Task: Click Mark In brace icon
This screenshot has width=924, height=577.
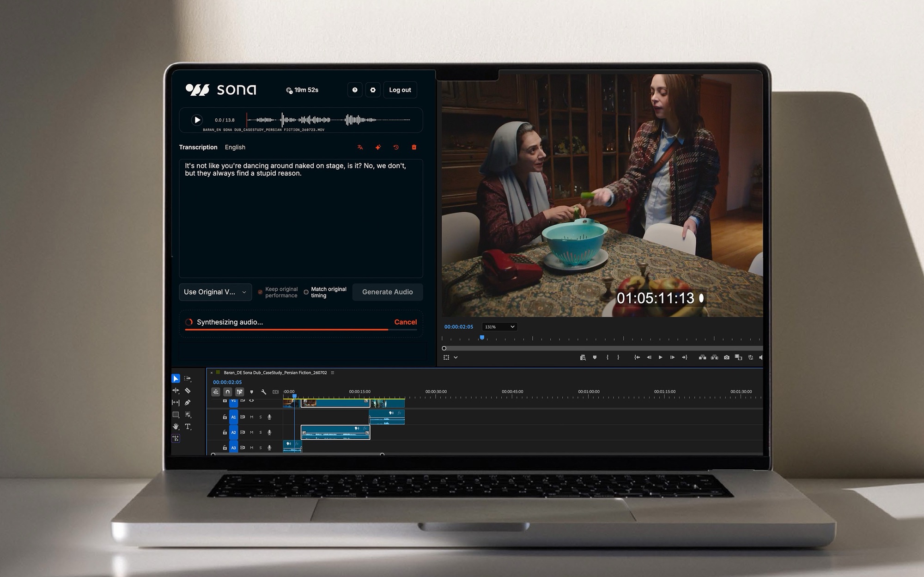Action: pos(607,357)
